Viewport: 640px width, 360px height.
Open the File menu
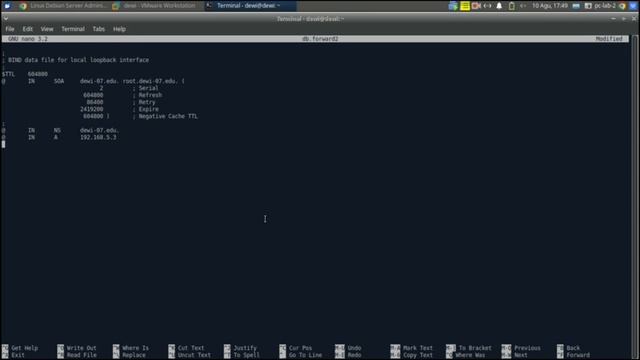10,29
